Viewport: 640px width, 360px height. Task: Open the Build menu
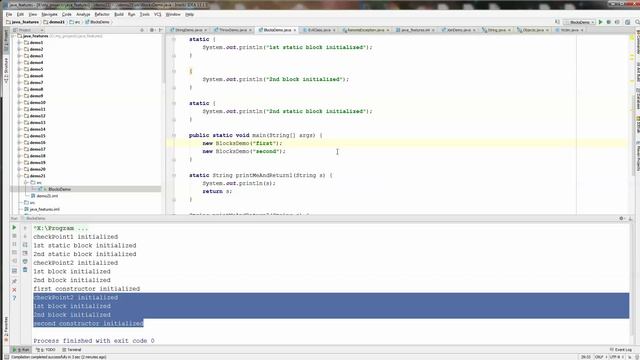coord(119,14)
